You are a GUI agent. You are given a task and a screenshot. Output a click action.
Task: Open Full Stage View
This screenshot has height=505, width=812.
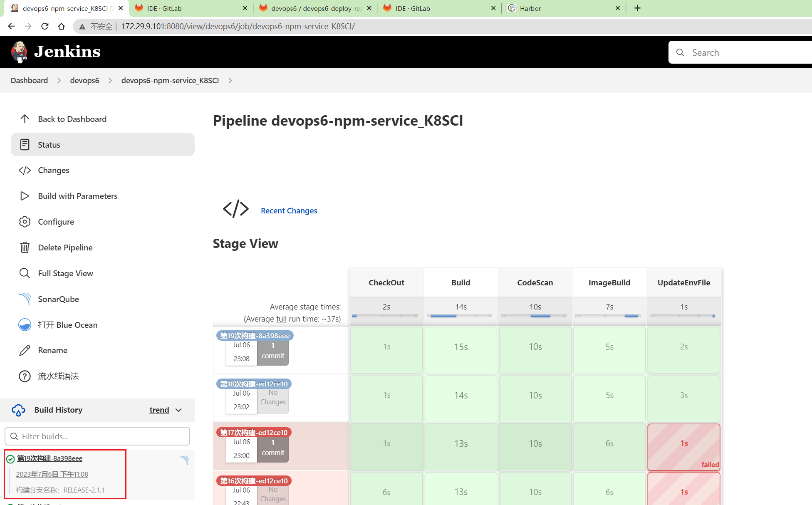[x=103, y=273]
